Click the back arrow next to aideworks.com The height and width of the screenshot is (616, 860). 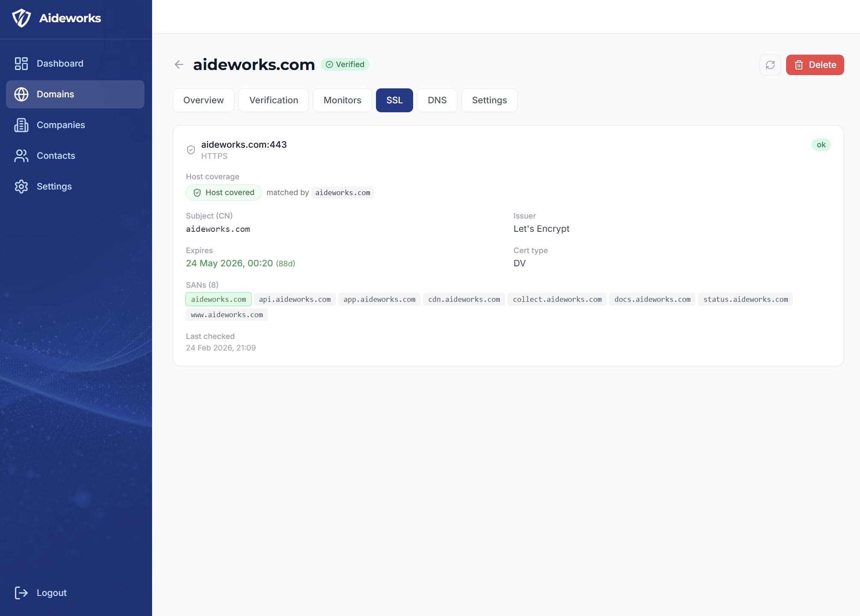click(x=179, y=64)
